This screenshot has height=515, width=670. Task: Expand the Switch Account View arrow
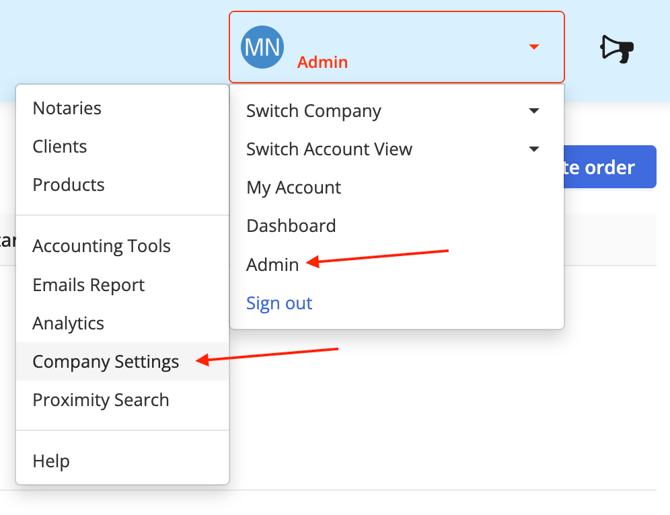click(x=534, y=149)
